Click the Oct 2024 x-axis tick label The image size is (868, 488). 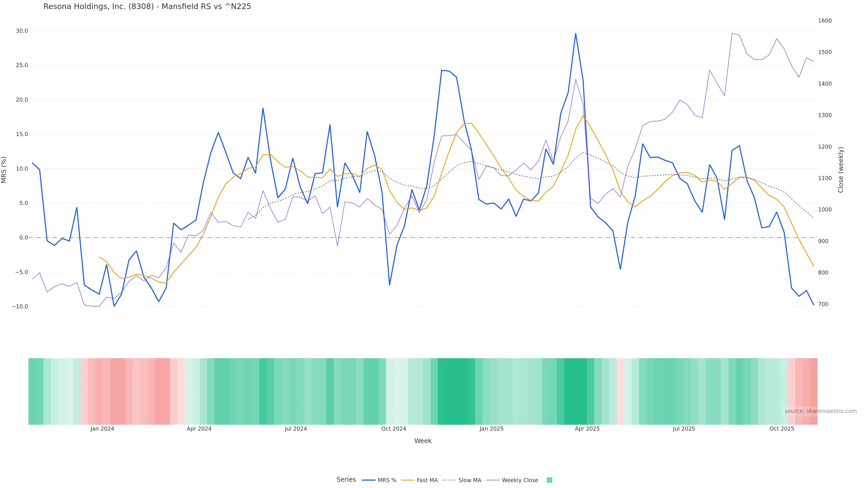(x=394, y=429)
